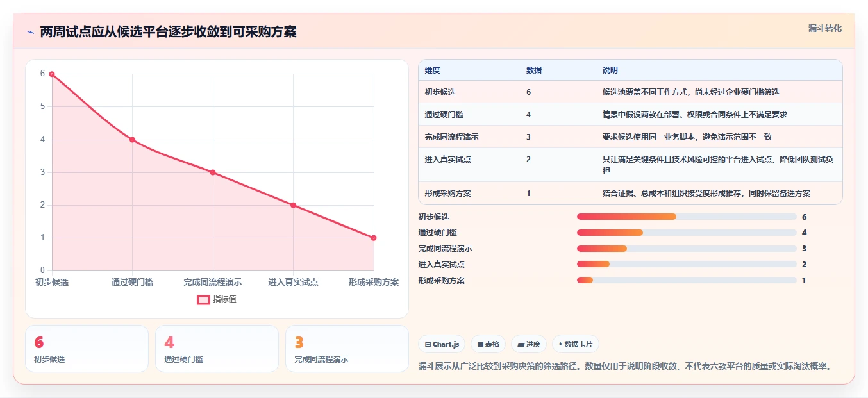Click the x-axis label 通过硬门槛 under the chart

[132, 282]
